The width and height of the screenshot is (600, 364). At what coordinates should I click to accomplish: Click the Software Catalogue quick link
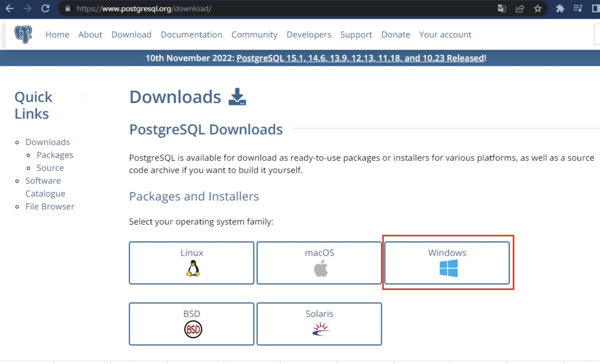click(45, 187)
